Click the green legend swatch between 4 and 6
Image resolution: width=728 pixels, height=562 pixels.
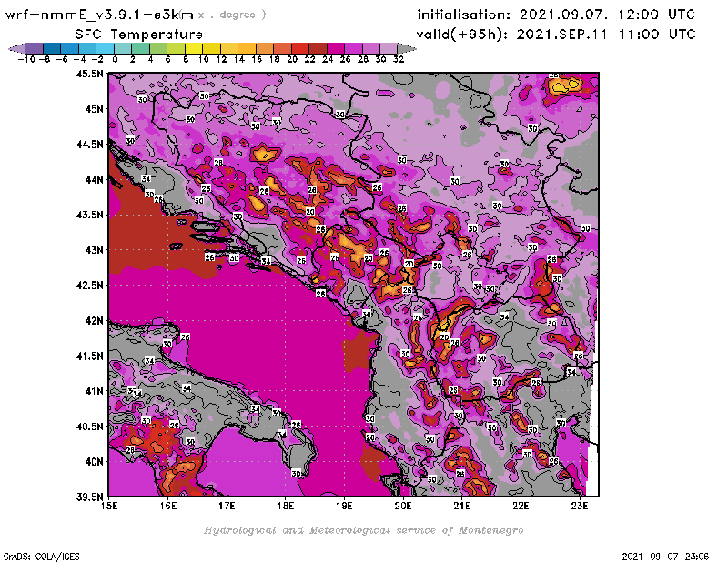coord(158,48)
